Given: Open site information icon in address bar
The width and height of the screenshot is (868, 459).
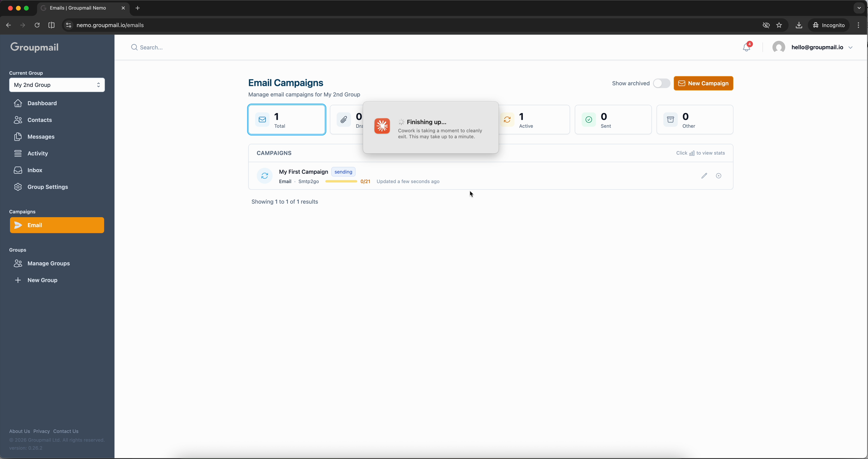Looking at the screenshot, I should click(x=68, y=25).
